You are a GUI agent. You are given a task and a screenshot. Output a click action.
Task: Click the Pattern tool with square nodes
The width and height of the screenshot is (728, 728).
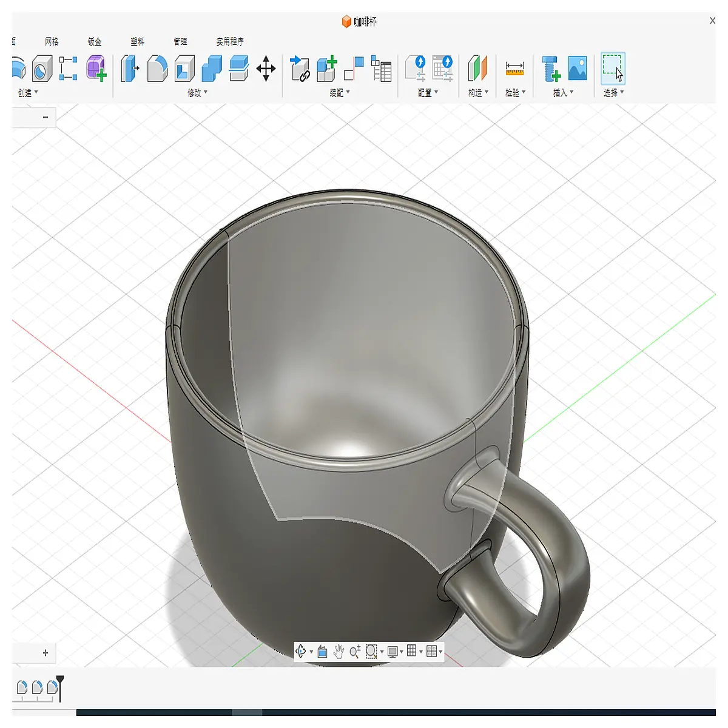click(x=68, y=69)
